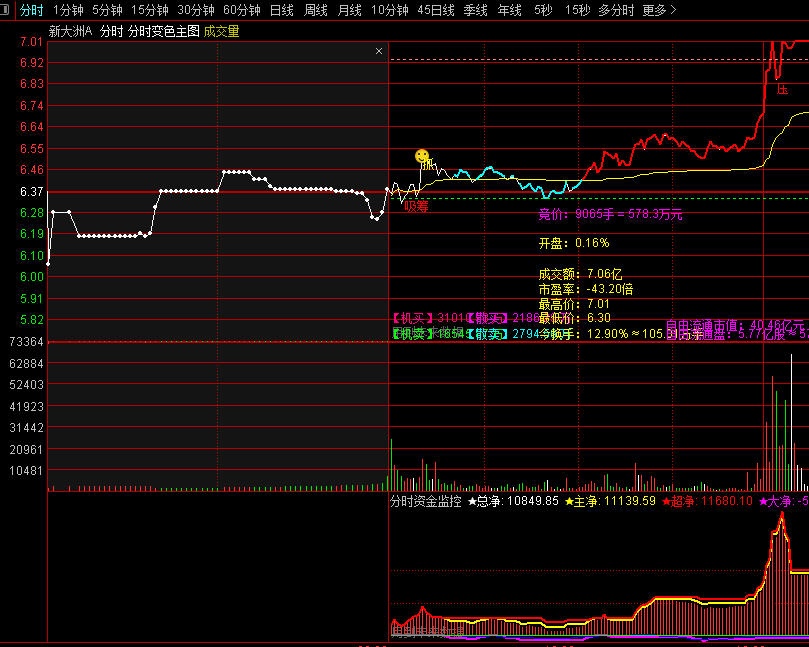This screenshot has height=647, width=809.
Task: Click the window icon in the top-left corner
Action: [x=5, y=10]
